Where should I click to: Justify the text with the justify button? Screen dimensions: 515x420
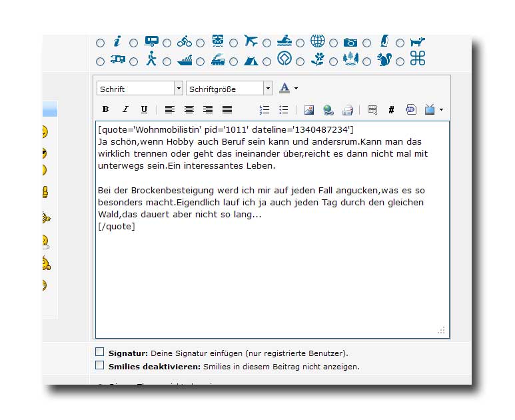227,110
